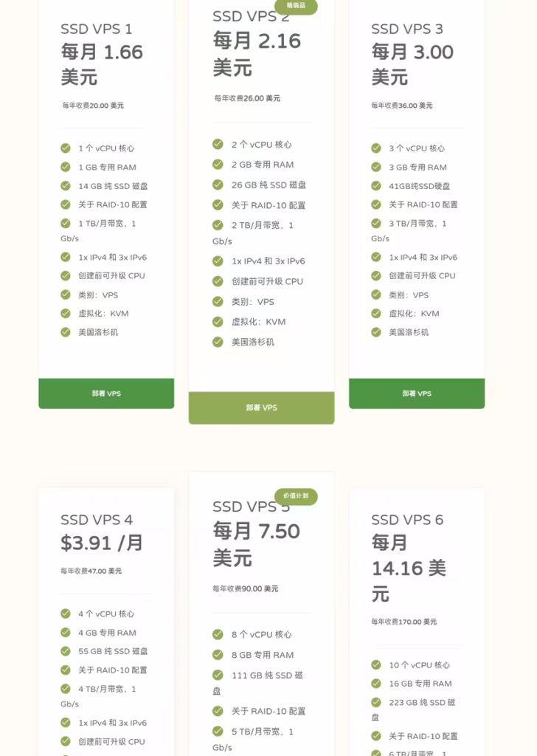Click checkmark icon beside 55 GB 纯 SSD 磁盘
The width and height of the screenshot is (537, 756).
pyautogui.click(x=66, y=651)
